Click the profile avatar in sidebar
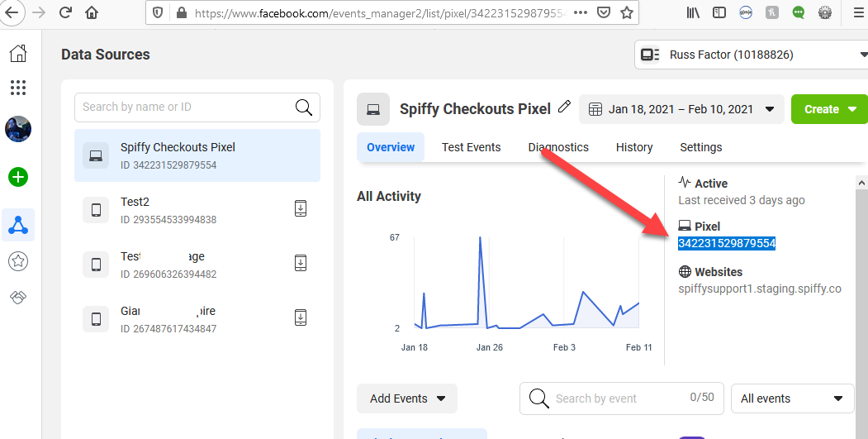The width and height of the screenshot is (868, 439). click(x=18, y=129)
